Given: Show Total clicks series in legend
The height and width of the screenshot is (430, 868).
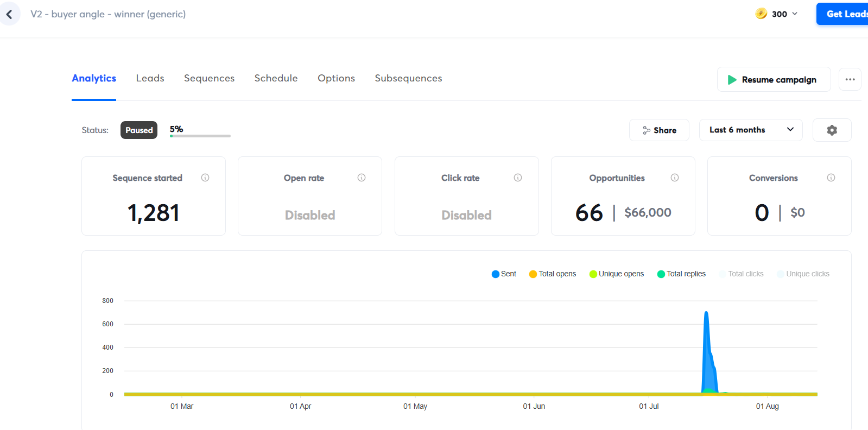Looking at the screenshot, I should pos(741,274).
